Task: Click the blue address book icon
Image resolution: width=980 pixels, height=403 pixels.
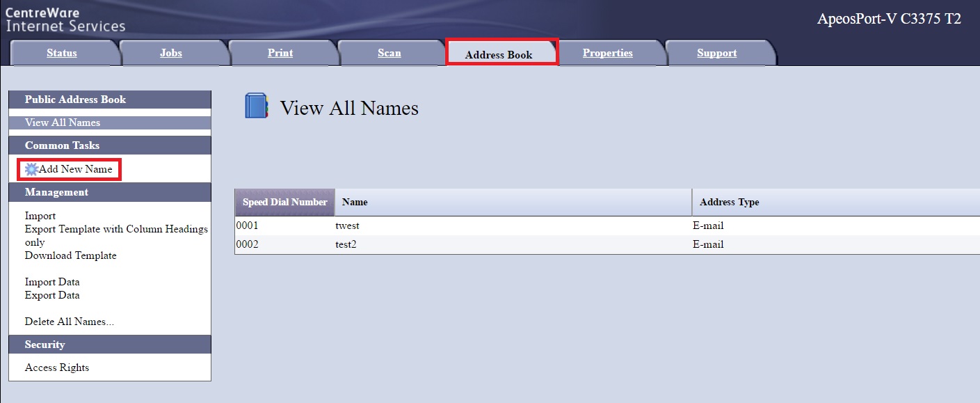Action: [x=257, y=106]
